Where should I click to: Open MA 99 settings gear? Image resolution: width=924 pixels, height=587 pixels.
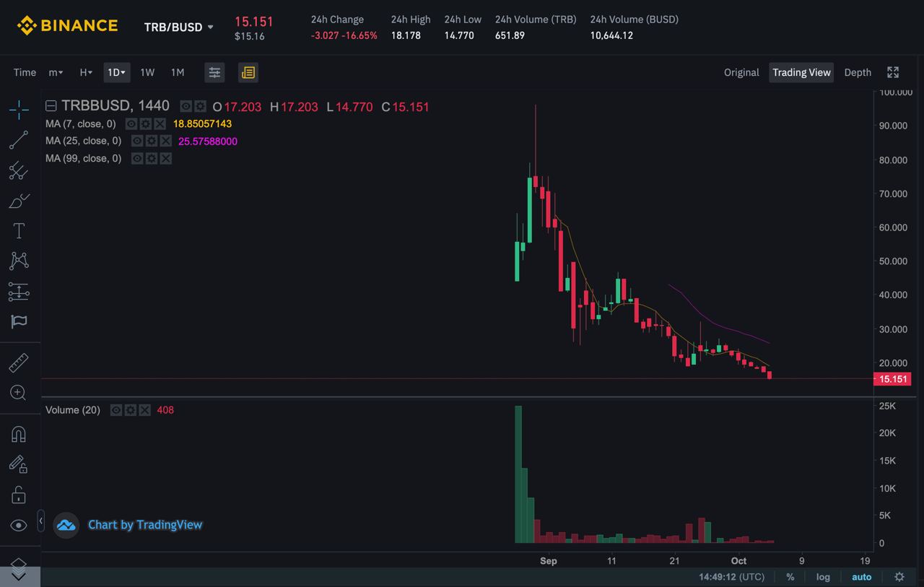pyautogui.click(x=152, y=158)
